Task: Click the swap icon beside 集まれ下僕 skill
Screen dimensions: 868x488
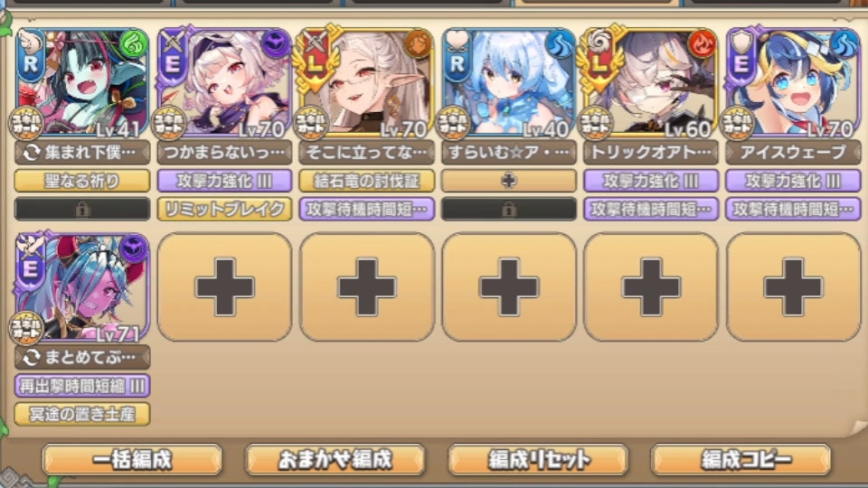Action: (x=32, y=153)
